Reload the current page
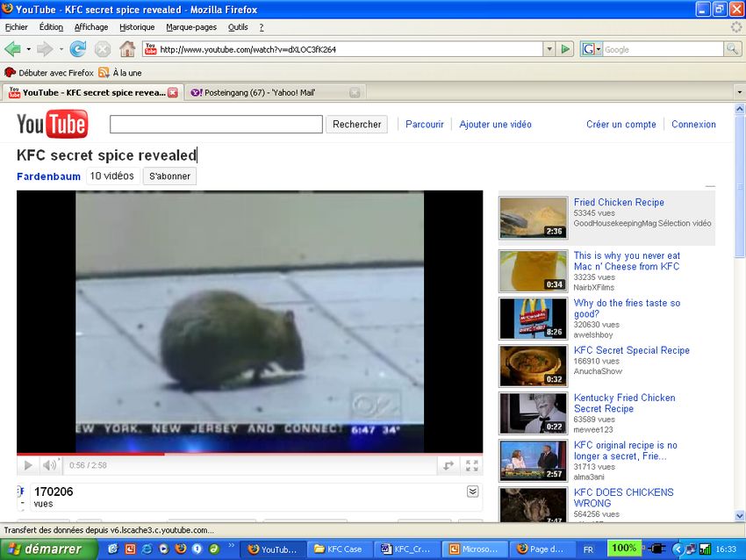 (77, 49)
